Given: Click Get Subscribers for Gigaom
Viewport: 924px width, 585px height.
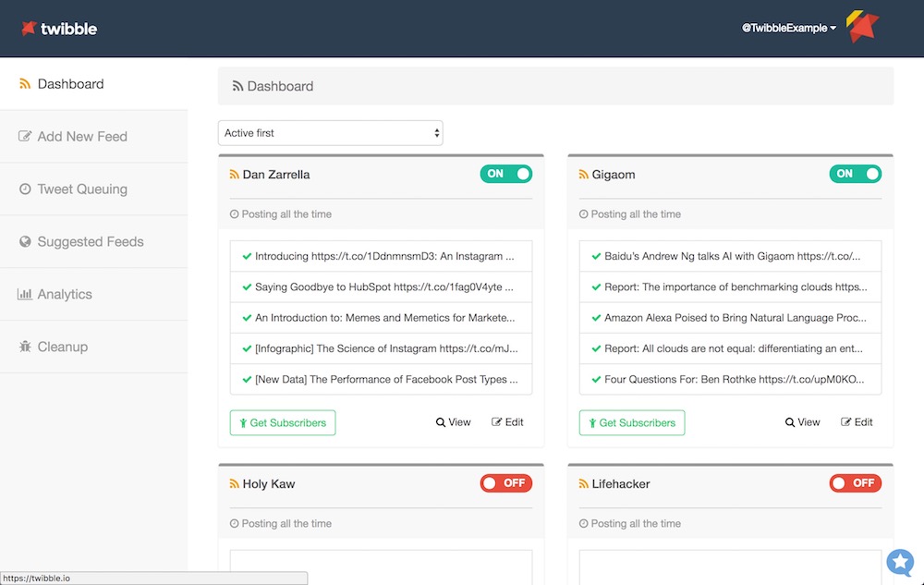Looking at the screenshot, I should coord(632,422).
